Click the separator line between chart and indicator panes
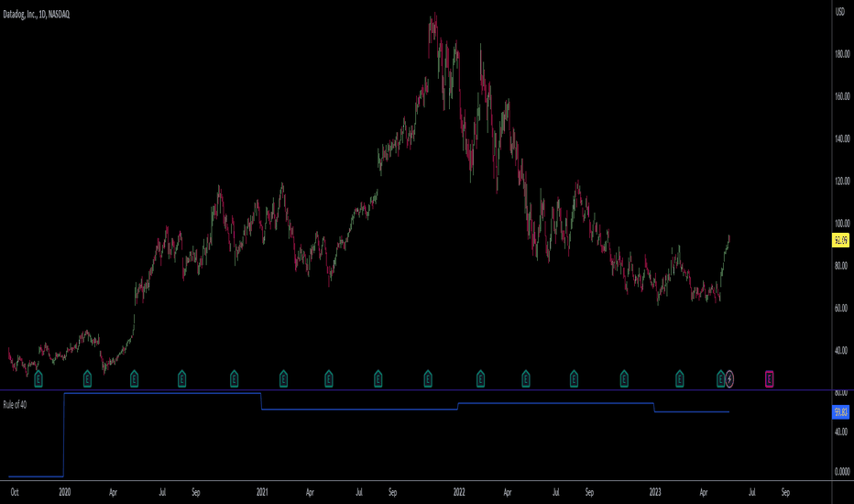This screenshot has width=854, height=504. pyautogui.click(x=416, y=390)
